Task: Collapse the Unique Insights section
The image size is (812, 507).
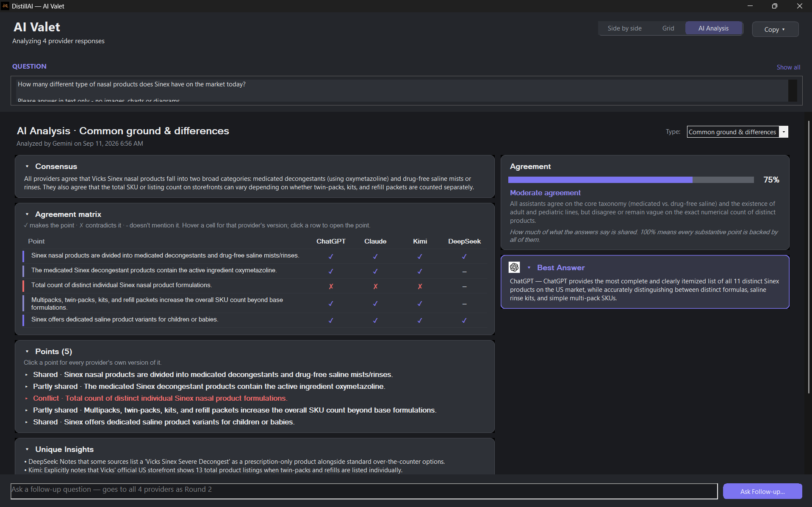Action: tap(27, 449)
